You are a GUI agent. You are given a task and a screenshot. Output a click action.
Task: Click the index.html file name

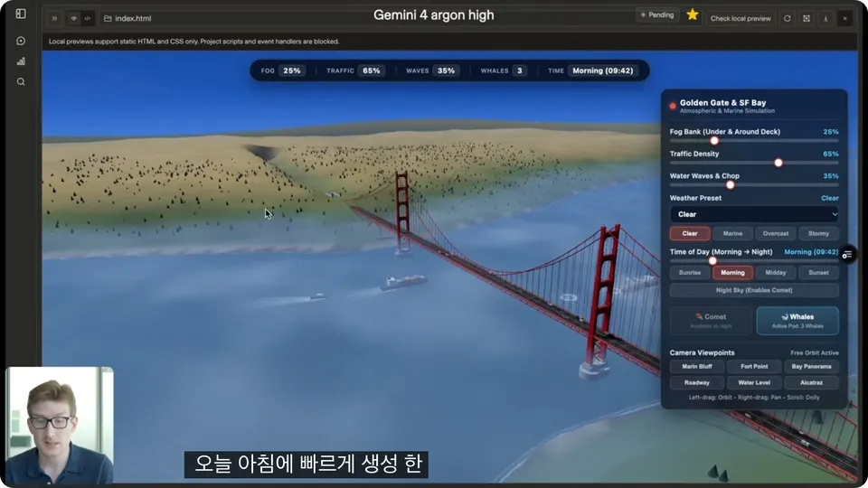click(133, 18)
